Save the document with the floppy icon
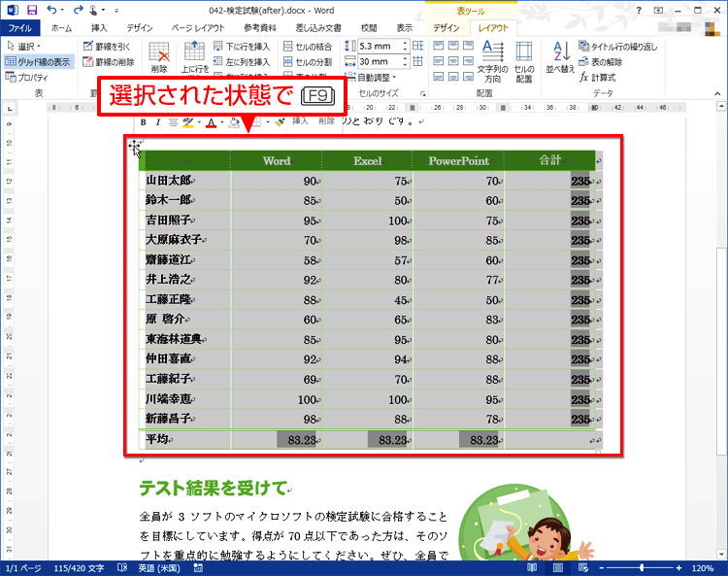728x576 pixels. 32,10
